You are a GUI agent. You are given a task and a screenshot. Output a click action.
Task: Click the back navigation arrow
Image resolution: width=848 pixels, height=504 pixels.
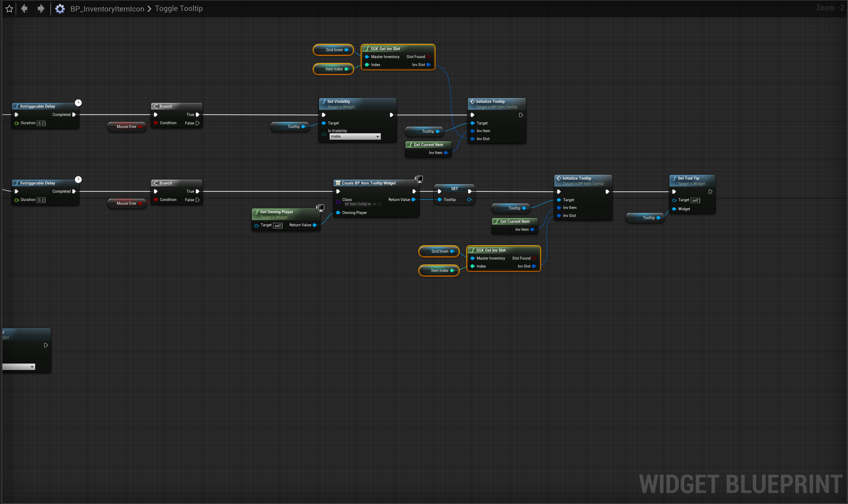click(24, 9)
